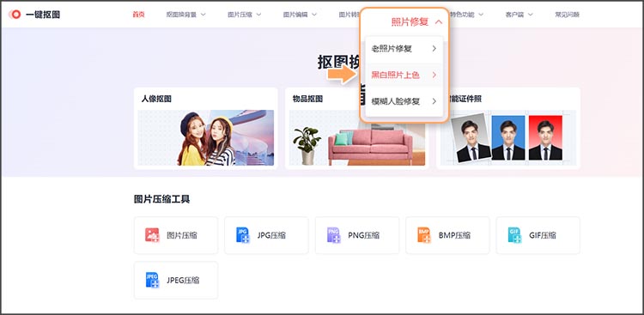The width and height of the screenshot is (644, 315).
Task: Click the 物品抠图 sofa preview image
Action: point(357,143)
